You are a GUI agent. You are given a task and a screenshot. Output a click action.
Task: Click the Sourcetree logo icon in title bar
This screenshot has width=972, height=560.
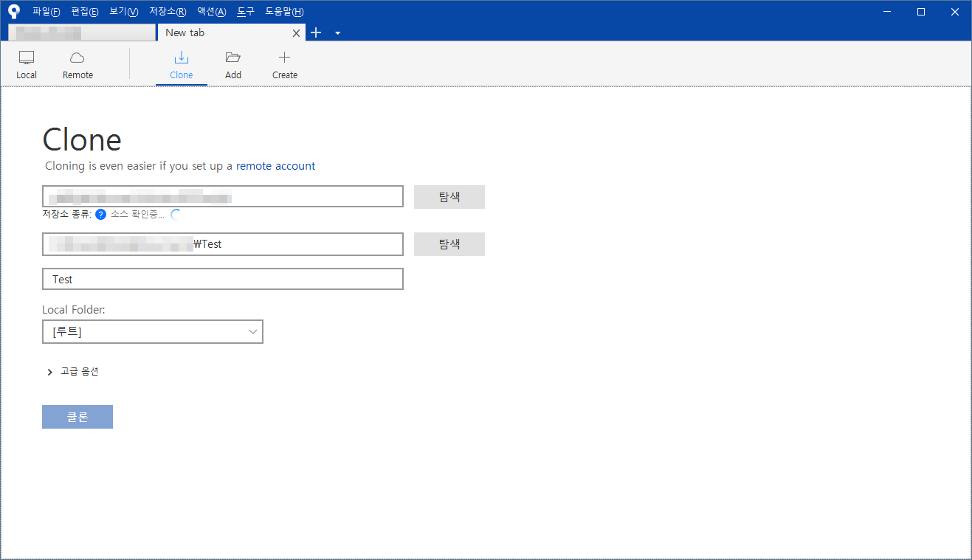[14, 11]
